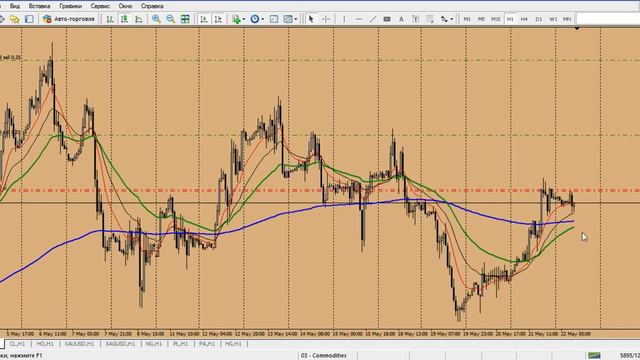
Task: Open the PA,H1 chart tab
Action: click(x=207, y=344)
